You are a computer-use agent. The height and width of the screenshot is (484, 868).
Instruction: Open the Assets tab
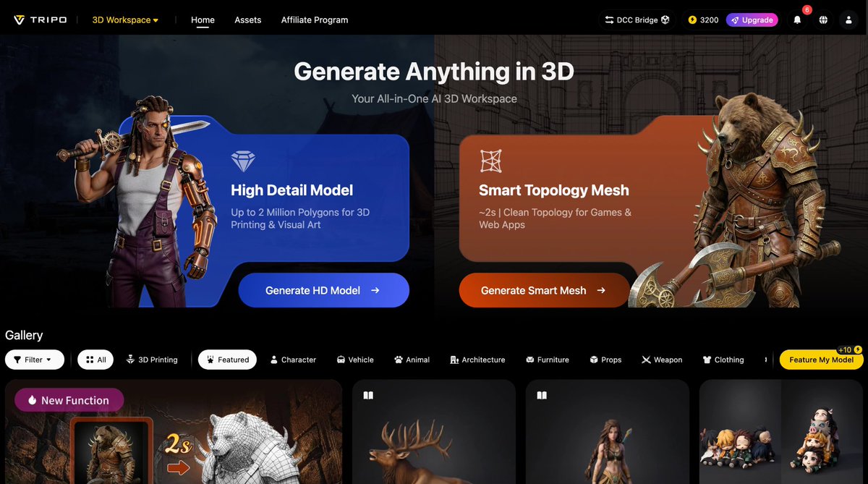click(x=247, y=20)
